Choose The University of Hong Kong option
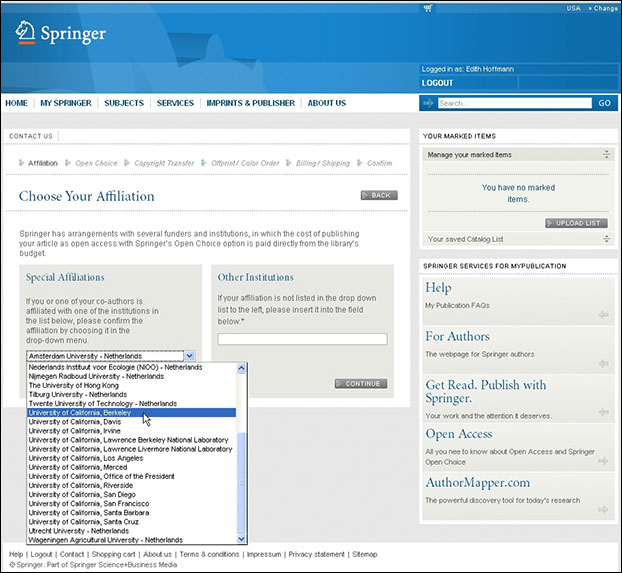Screen dimensions: 622x573 [x=131, y=385]
